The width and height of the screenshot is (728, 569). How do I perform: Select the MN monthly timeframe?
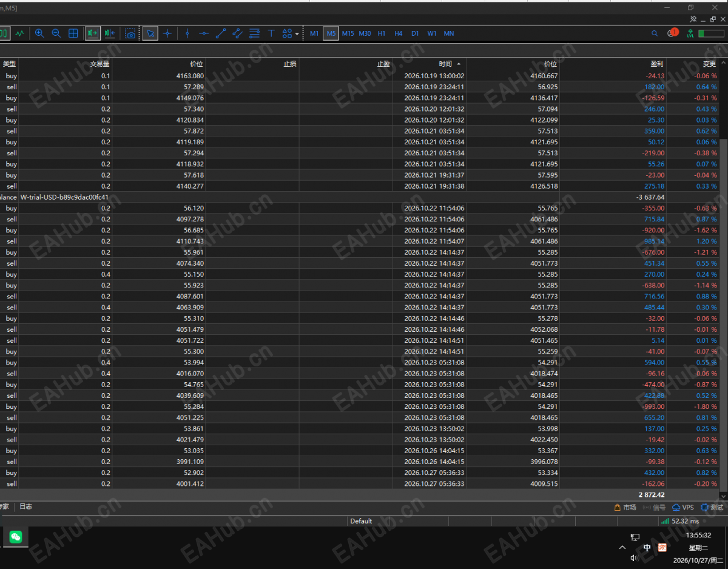click(x=449, y=33)
